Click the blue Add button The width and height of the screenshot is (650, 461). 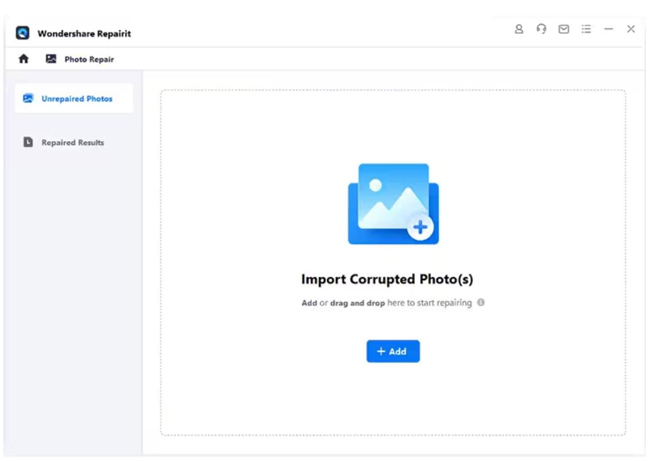coord(393,351)
